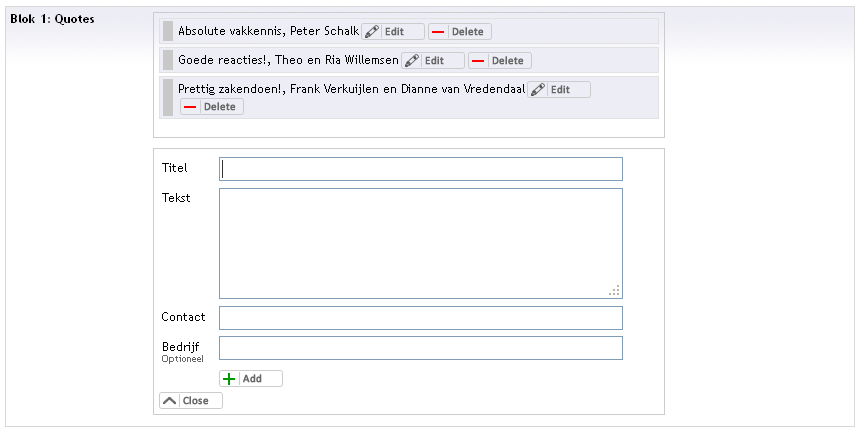Screen dimensions: 859x432
Task: Grab drag handle of Goede reacties row
Action: (168, 60)
